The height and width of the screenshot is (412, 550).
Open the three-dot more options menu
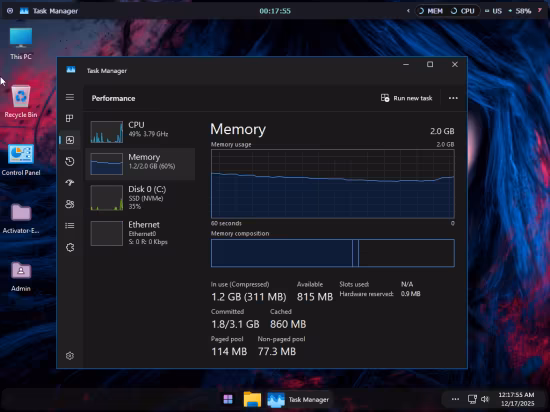click(x=453, y=98)
